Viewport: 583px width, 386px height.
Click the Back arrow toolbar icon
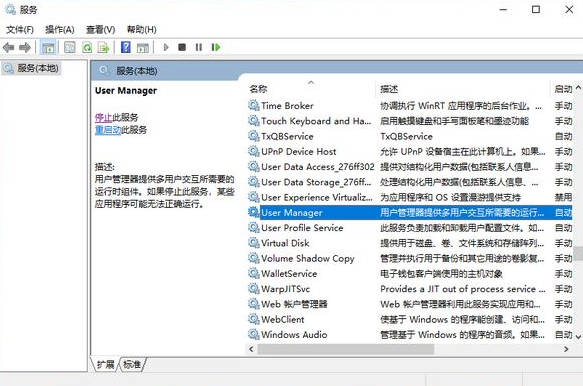pos(8,47)
